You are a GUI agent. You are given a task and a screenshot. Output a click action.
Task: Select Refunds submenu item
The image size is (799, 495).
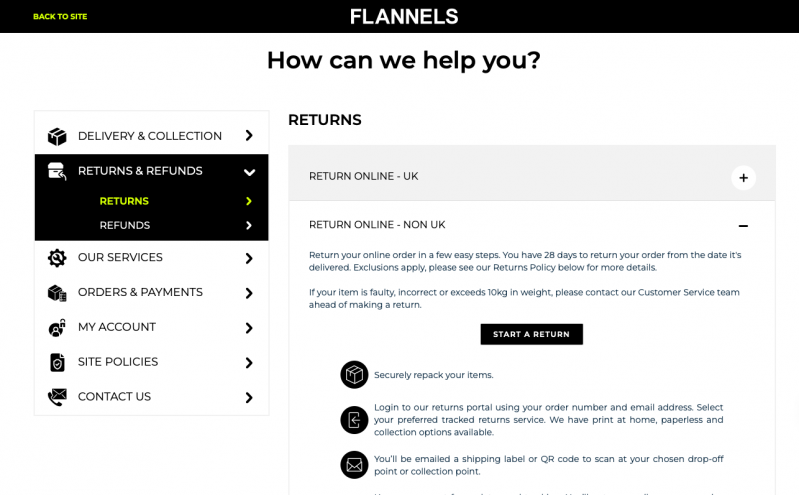pos(125,225)
